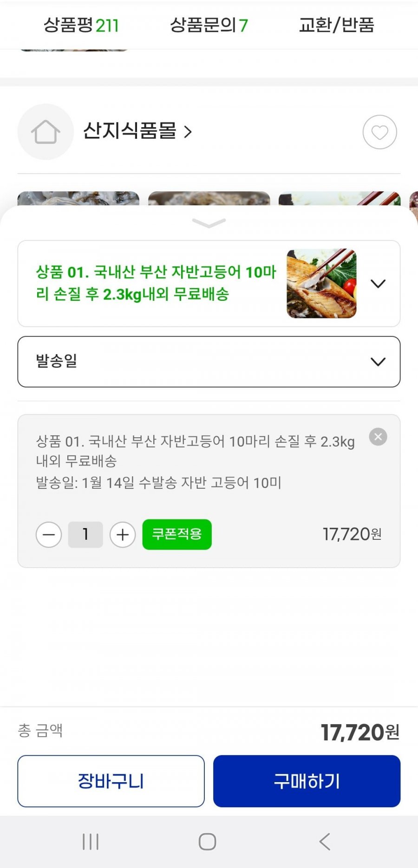The height and width of the screenshot is (868, 418).
Task: Go back using the Android back arrow
Action: tap(325, 842)
